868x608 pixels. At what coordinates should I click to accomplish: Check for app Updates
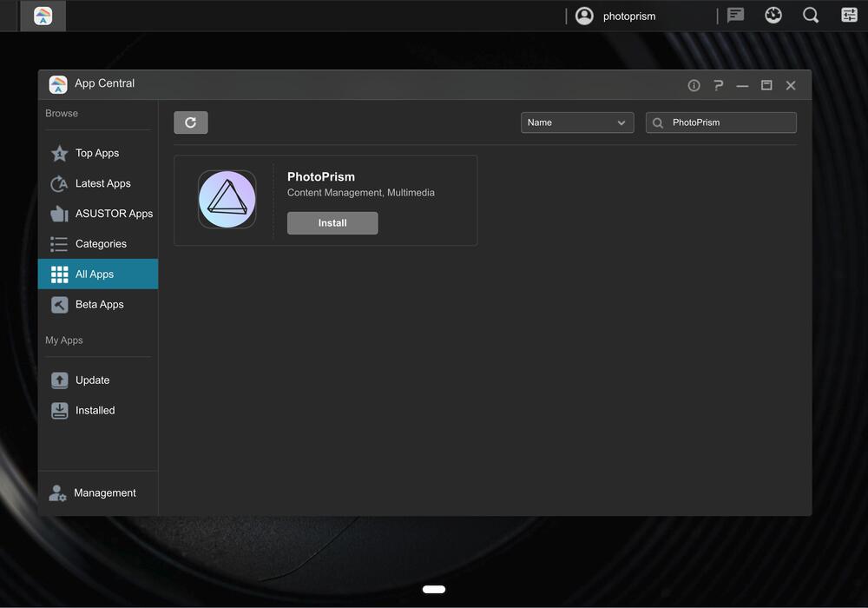[x=92, y=380]
